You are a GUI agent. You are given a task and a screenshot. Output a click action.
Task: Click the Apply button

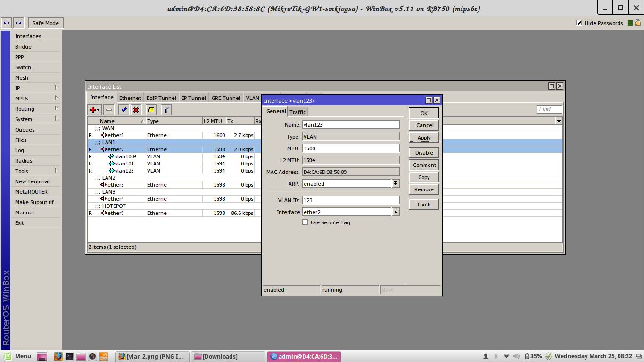click(424, 138)
